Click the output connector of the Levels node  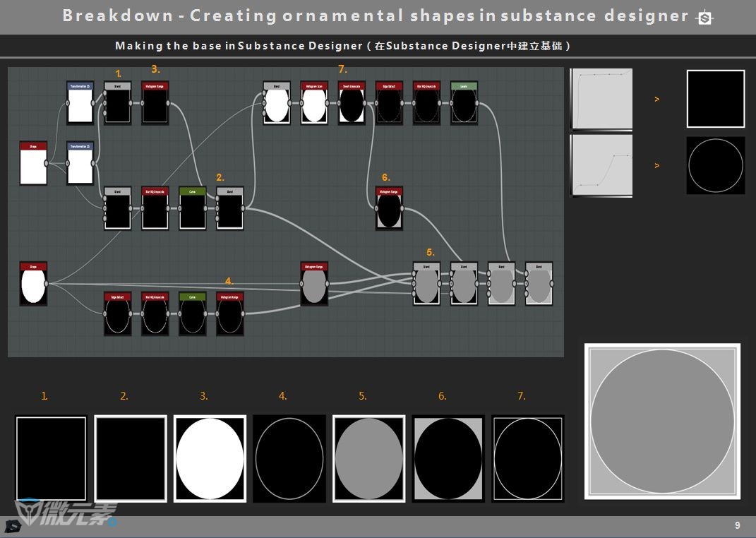477,103
